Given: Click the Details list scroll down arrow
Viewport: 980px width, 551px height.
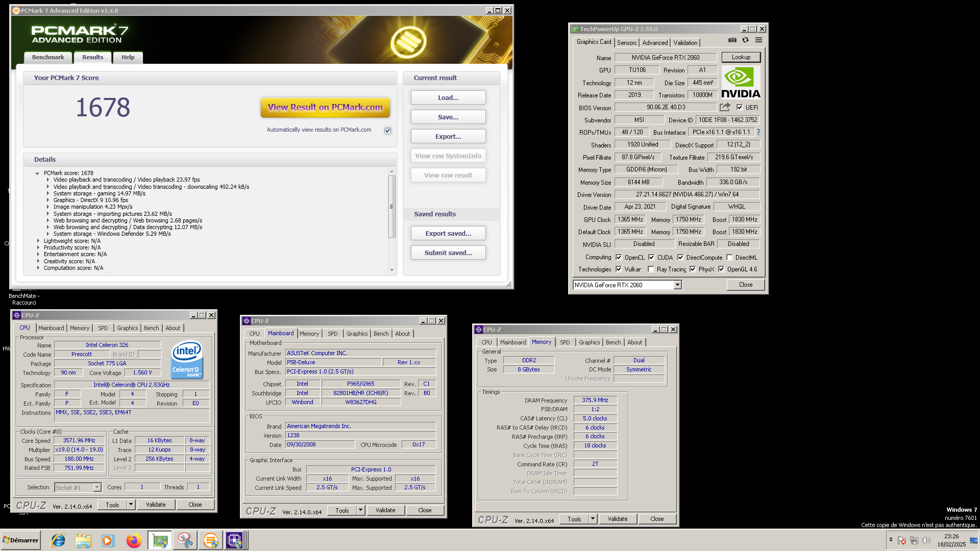Looking at the screenshot, I should click(x=392, y=270).
